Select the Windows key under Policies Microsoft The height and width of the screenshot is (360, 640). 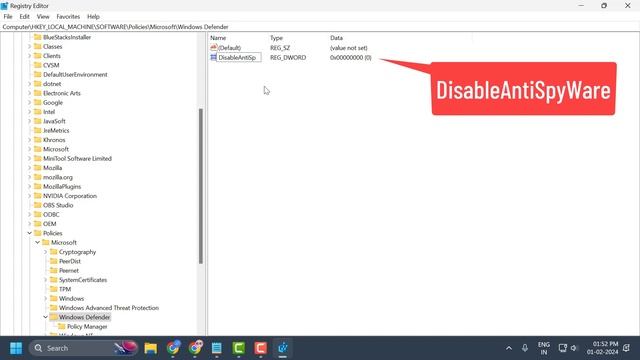[x=71, y=299]
